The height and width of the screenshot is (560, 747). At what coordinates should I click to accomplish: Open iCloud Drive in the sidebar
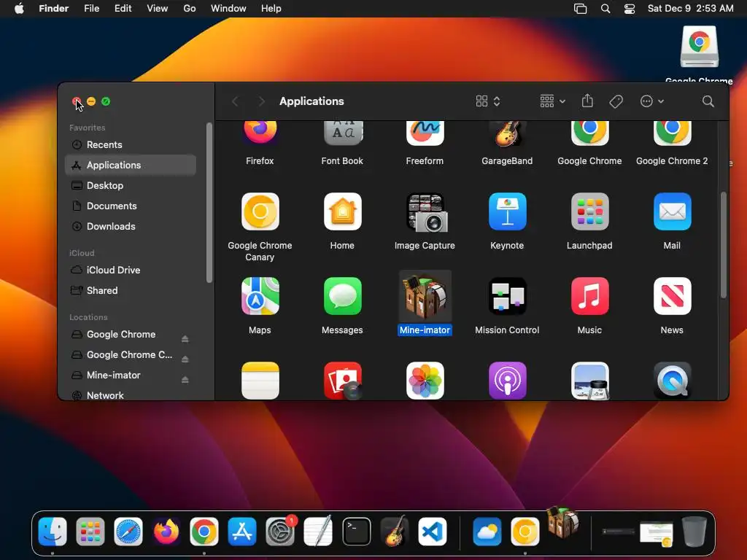131,270
